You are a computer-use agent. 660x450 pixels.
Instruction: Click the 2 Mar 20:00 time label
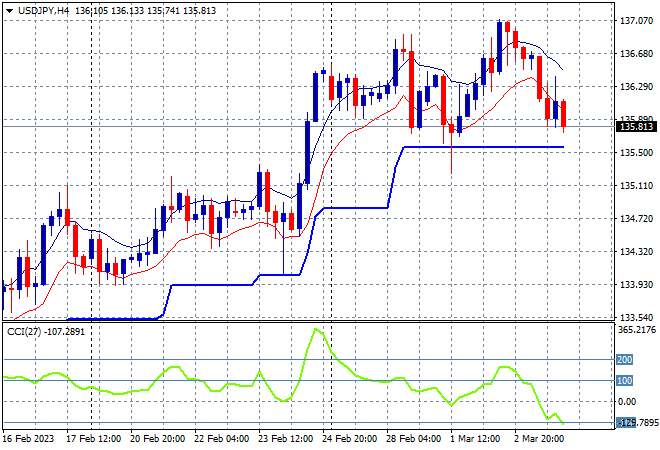click(x=539, y=439)
